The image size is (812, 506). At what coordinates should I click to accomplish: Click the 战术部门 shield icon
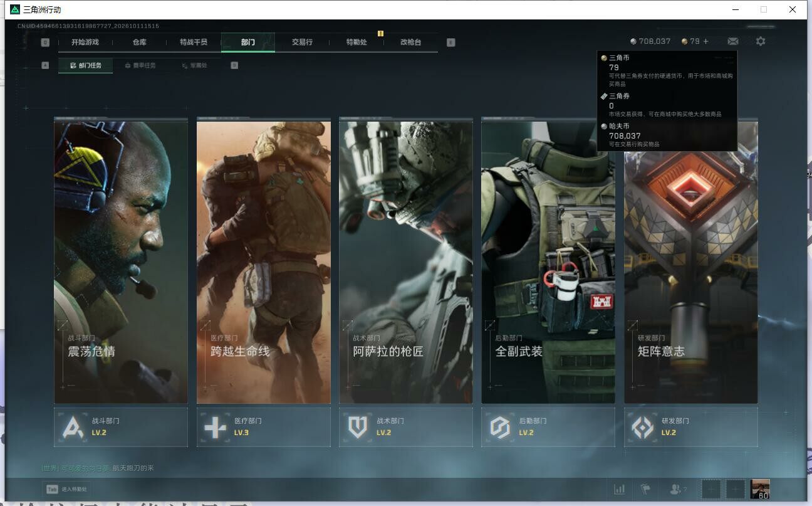point(358,427)
